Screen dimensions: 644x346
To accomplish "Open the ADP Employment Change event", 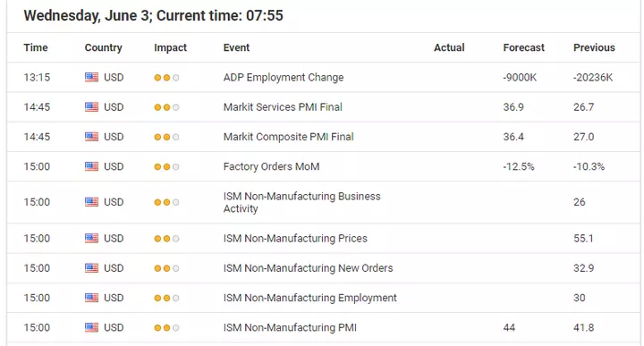I will coord(284,77).
